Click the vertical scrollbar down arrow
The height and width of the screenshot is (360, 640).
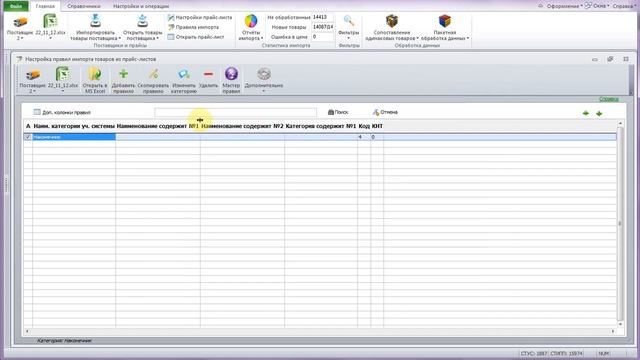(x=620, y=324)
